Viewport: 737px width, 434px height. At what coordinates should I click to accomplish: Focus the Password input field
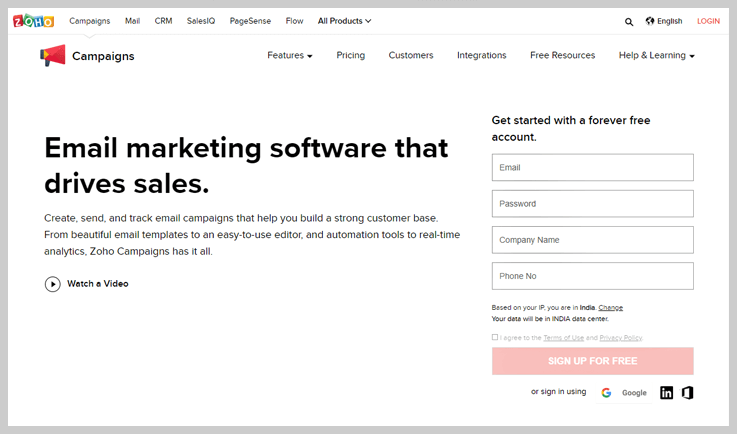[x=592, y=204]
